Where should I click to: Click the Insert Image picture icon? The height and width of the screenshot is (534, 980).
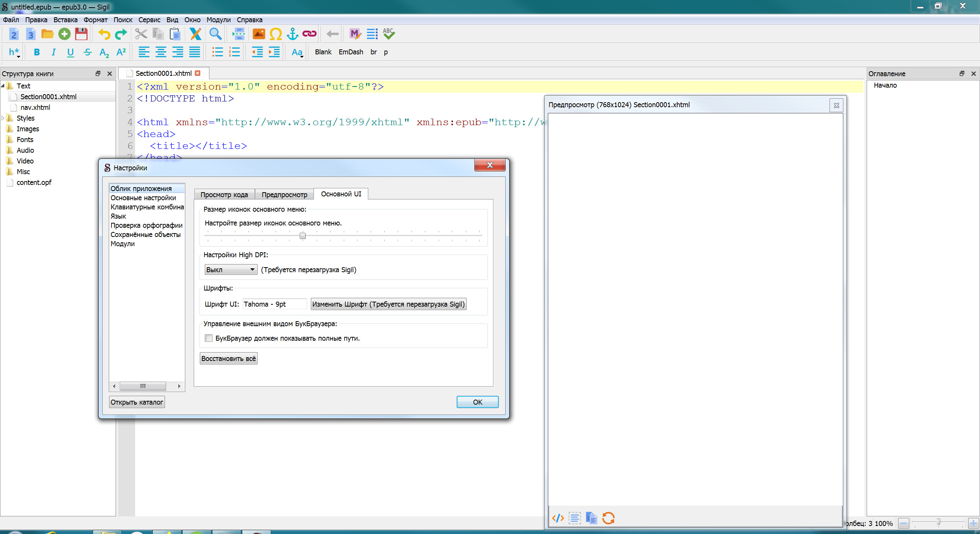point(259,34)
